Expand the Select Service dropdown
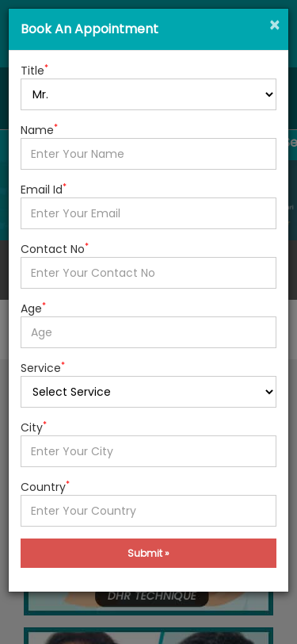The height and width of the screenshot is (644, 297). click(149, 392)
